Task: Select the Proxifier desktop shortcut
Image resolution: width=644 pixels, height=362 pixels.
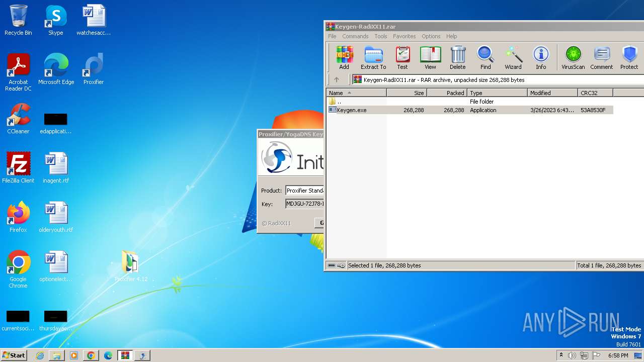Action: 94,70
